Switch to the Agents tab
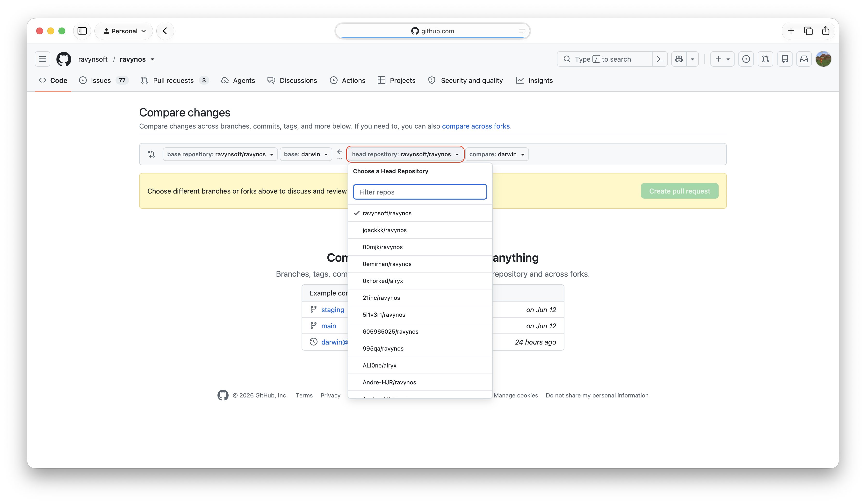The width and height of the screenshot is (866, 504). [238, 80]
